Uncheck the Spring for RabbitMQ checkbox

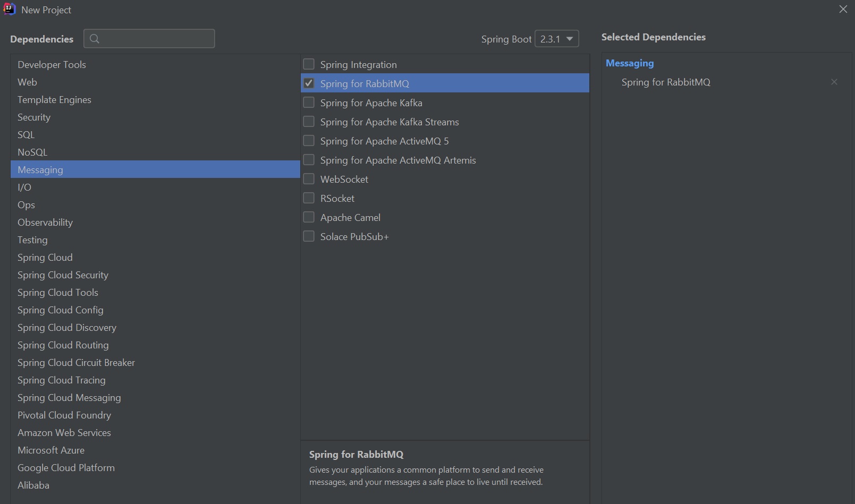pos(309,83)
